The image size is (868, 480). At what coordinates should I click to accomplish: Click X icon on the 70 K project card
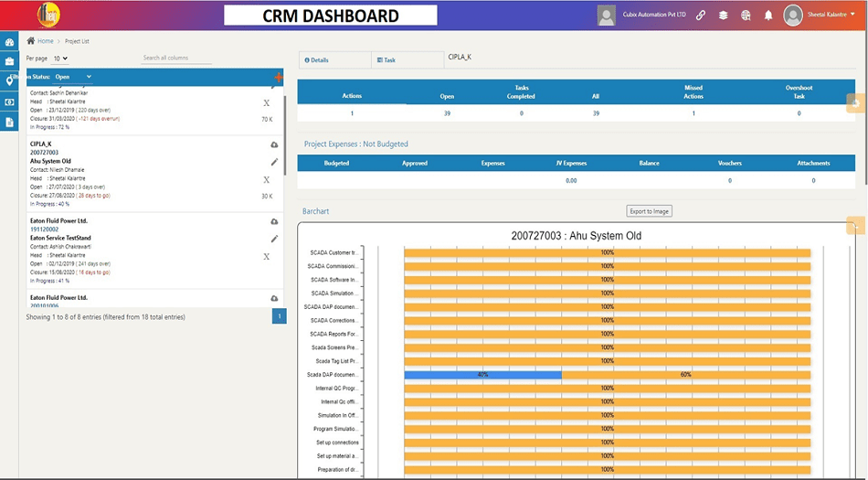pyautogui.click(x=266, y=103)
